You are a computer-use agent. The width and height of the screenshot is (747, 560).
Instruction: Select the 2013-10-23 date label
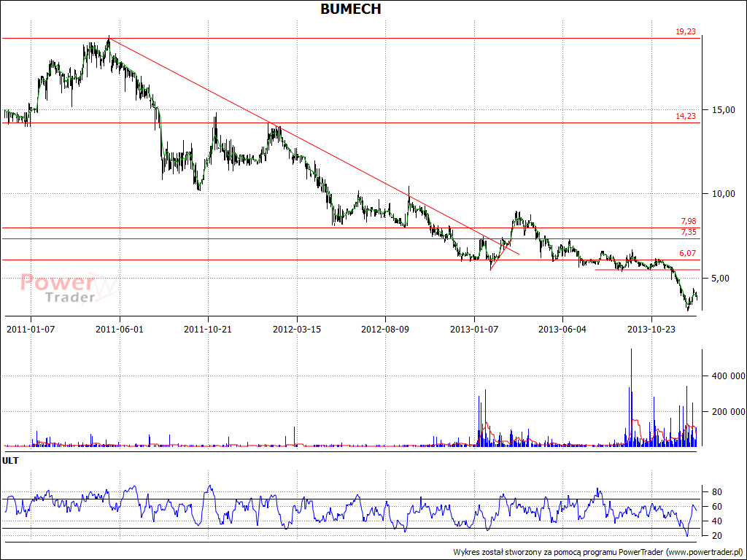(x=651, y=329)
